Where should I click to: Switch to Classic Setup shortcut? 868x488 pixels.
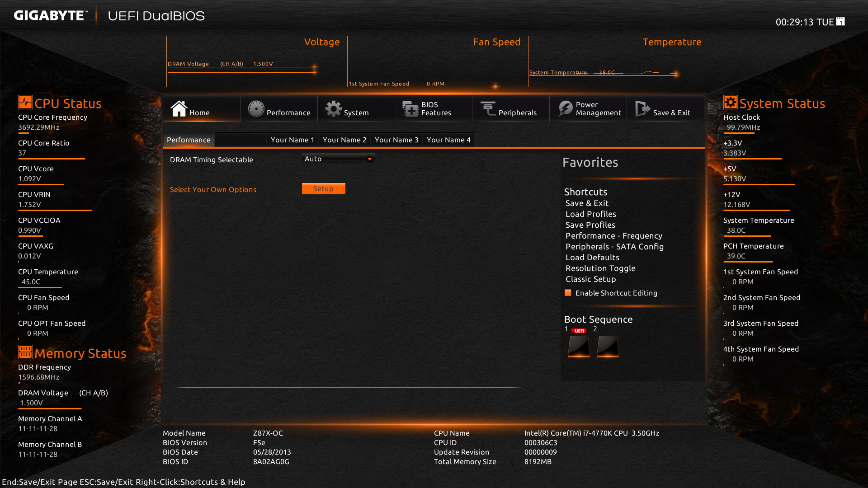click(x=590, y=279)
